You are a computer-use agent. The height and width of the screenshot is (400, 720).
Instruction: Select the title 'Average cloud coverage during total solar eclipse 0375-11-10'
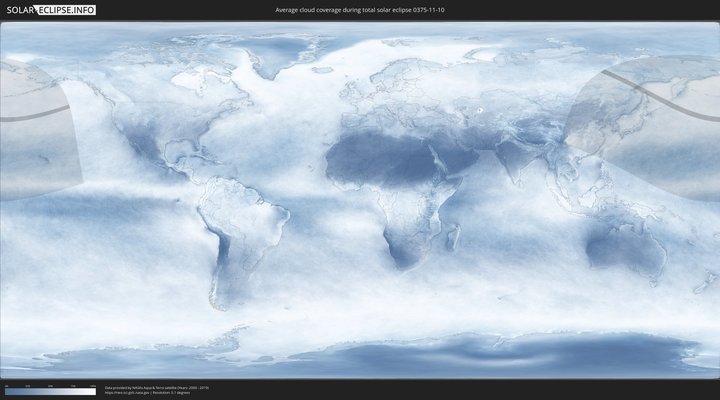360,10
